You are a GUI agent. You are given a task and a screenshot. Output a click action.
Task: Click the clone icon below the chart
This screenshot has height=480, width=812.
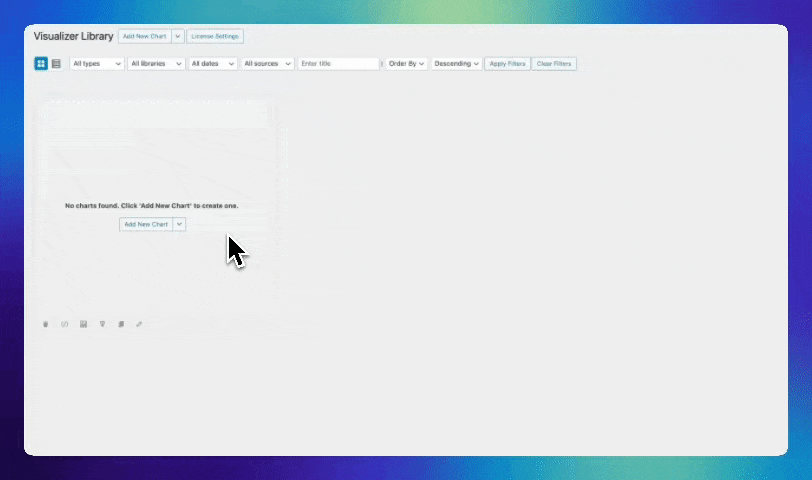tap(121, 324)
